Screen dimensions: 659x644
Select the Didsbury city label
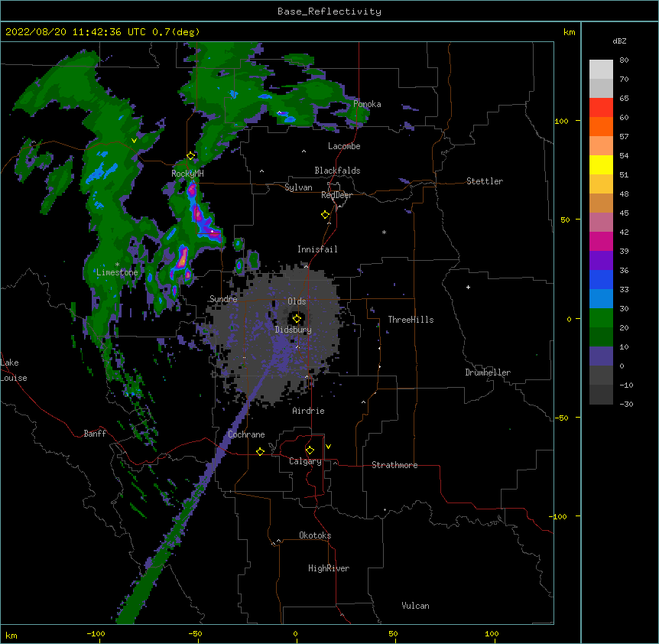point(293,330)
